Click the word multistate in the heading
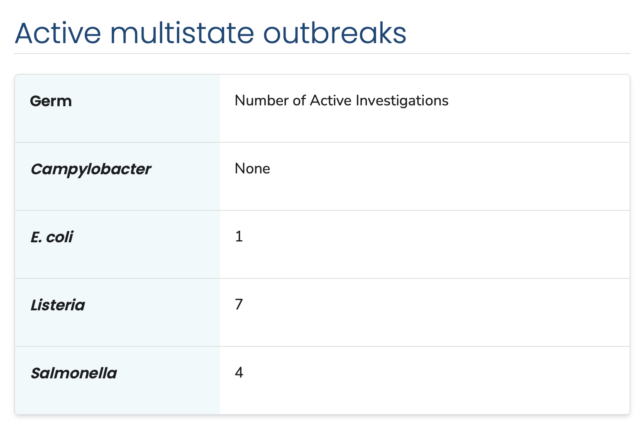Screen dimensions: 640x424 click(x=182, y=33)
